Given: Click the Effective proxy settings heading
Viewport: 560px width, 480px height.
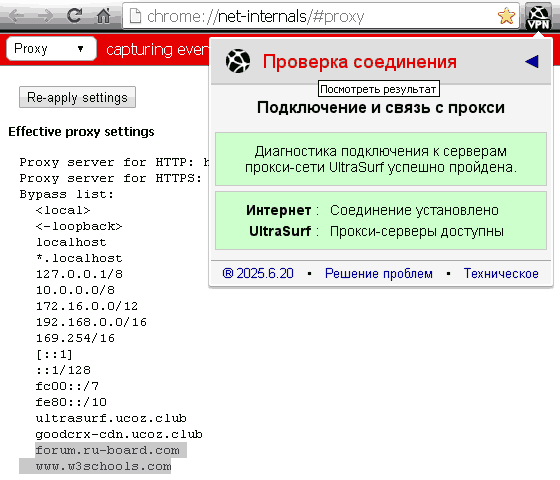Looking at the screenshot, I should pyautogui.click(x=81, y=132).
